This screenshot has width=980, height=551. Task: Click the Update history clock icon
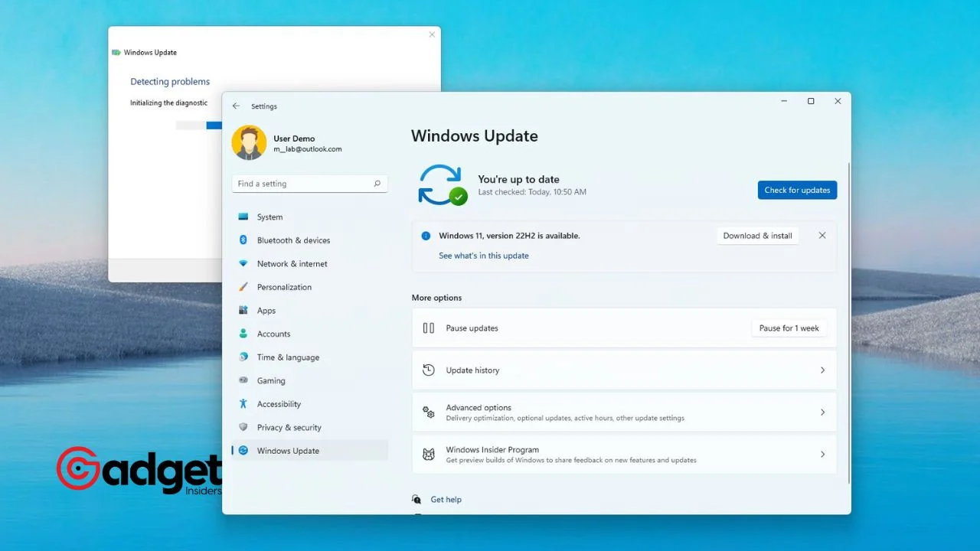tap(429, 370)
